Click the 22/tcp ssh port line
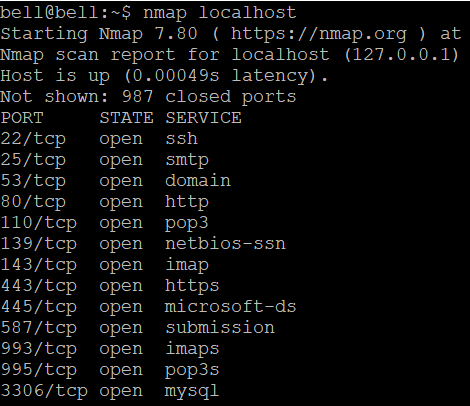 [99, 139]
